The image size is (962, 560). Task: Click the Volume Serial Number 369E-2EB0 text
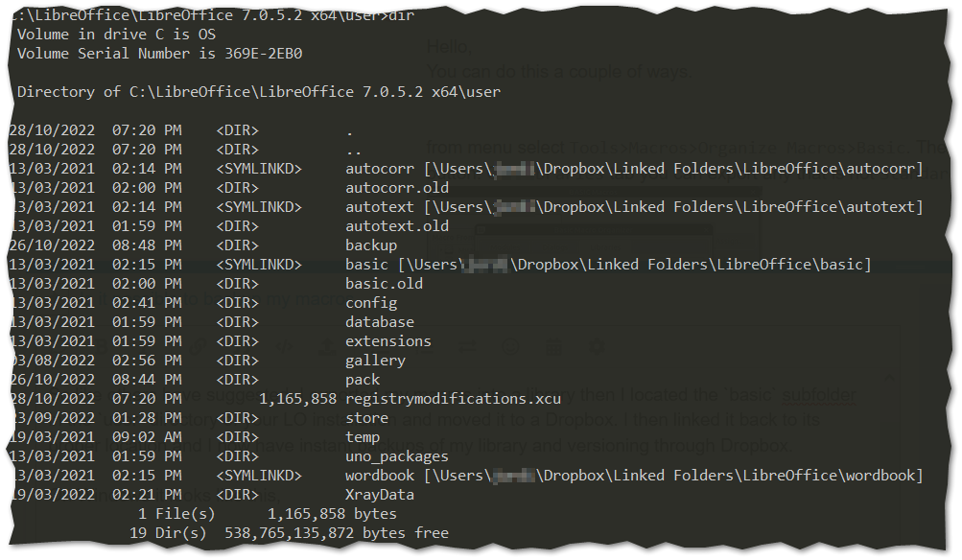click(159, 54)
